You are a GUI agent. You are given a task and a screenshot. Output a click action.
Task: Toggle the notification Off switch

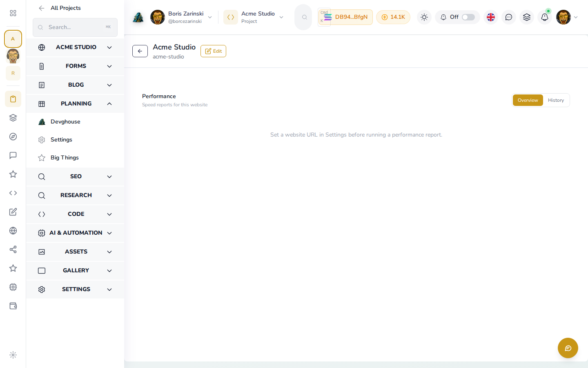pyautogui.click(x=468, y=17)
